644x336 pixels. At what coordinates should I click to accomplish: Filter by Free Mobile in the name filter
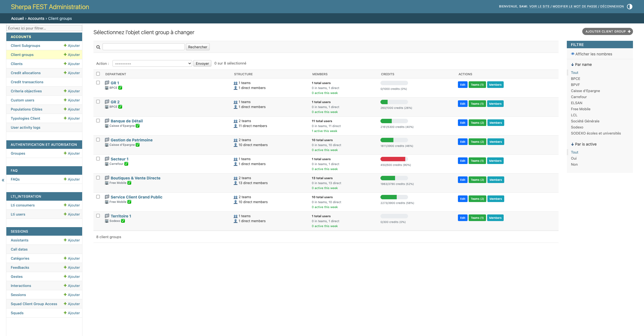coord(580,109)
